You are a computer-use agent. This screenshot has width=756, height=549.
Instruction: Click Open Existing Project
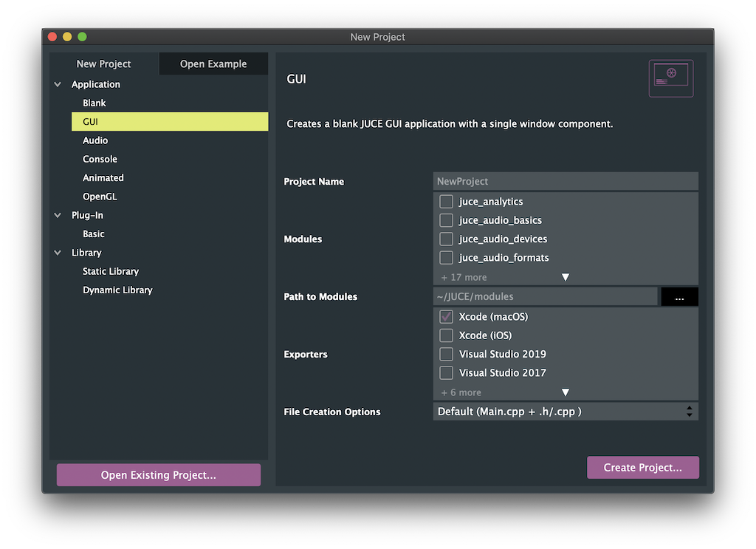point(158,474)
